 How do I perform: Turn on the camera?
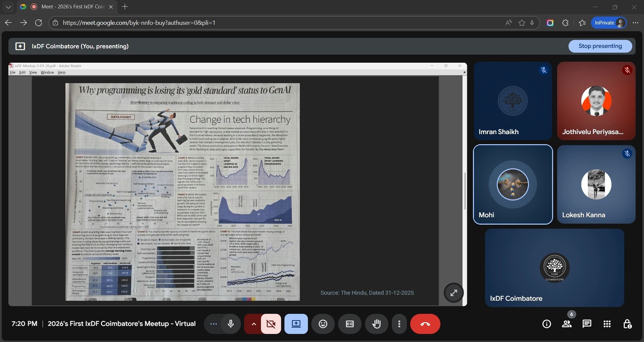coord(271,324)
